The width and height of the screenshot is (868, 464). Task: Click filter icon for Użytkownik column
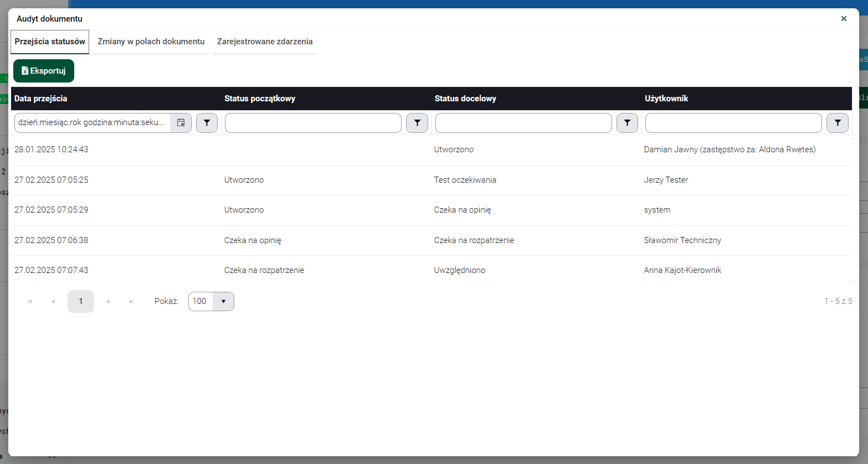tap(837, 123)
